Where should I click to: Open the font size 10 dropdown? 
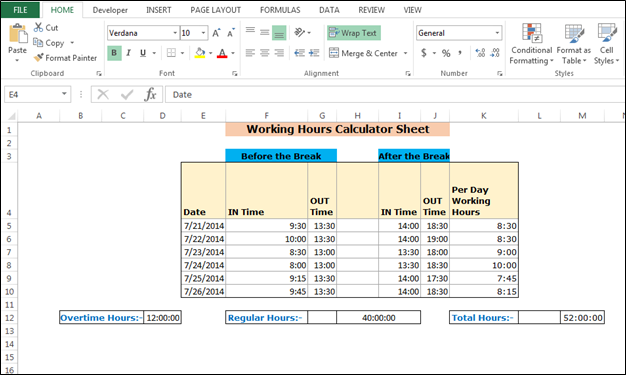(x=203, y=33)
